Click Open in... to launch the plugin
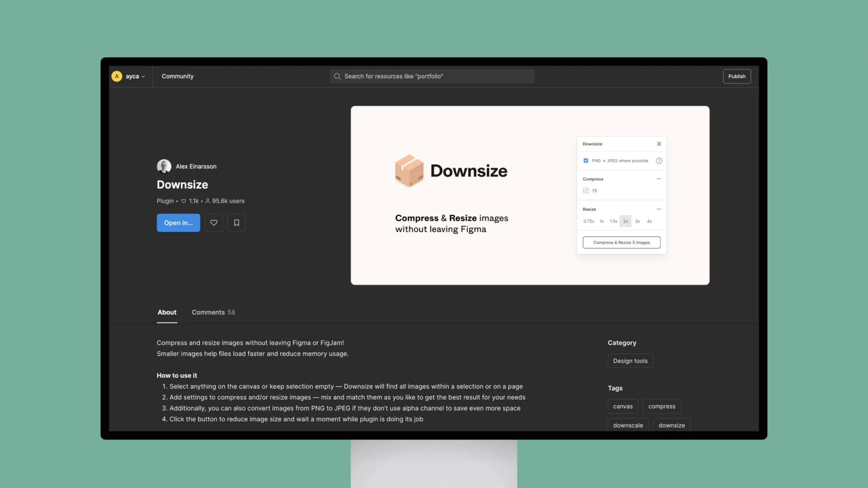This screenshot has width=868, height=488. [x=178, y=222]
